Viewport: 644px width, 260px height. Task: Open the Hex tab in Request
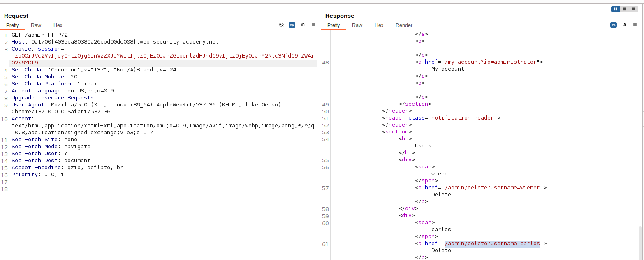pyautogui.click(x=58, y=25)
